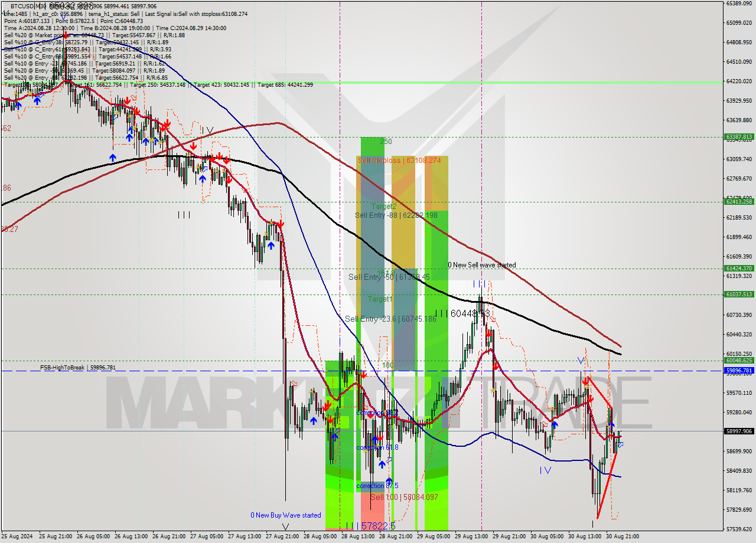
Task: Click the 63059.740 price axis value
Action: 739,159
